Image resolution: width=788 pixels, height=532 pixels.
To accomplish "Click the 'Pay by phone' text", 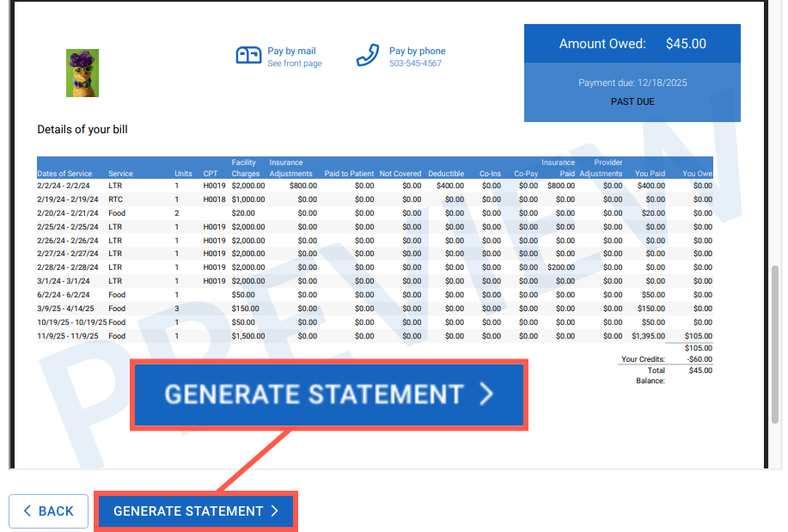I will [417, 52].
